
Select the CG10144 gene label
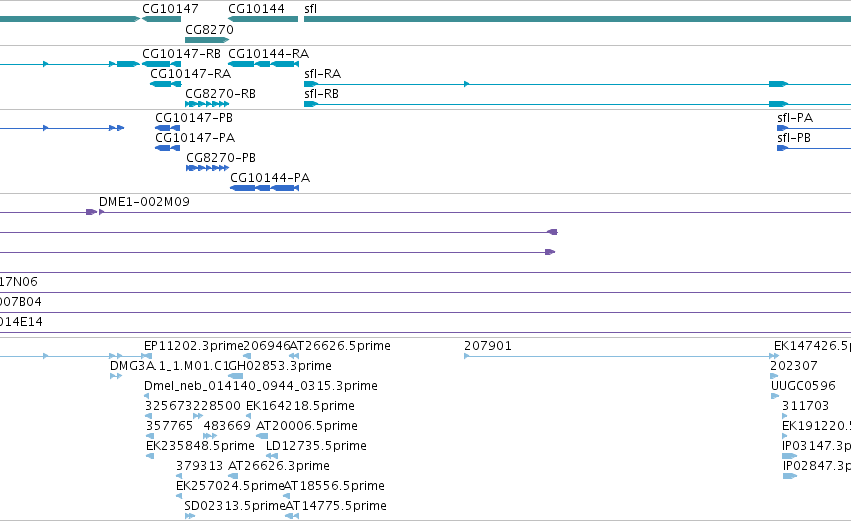coord(256,9)
